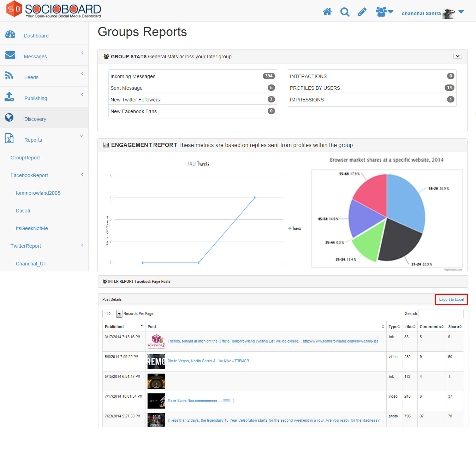Click Incoming Messages 394 badge
Image resolution: width=476 pixels, height=451 pixels.
click(269, 76)
